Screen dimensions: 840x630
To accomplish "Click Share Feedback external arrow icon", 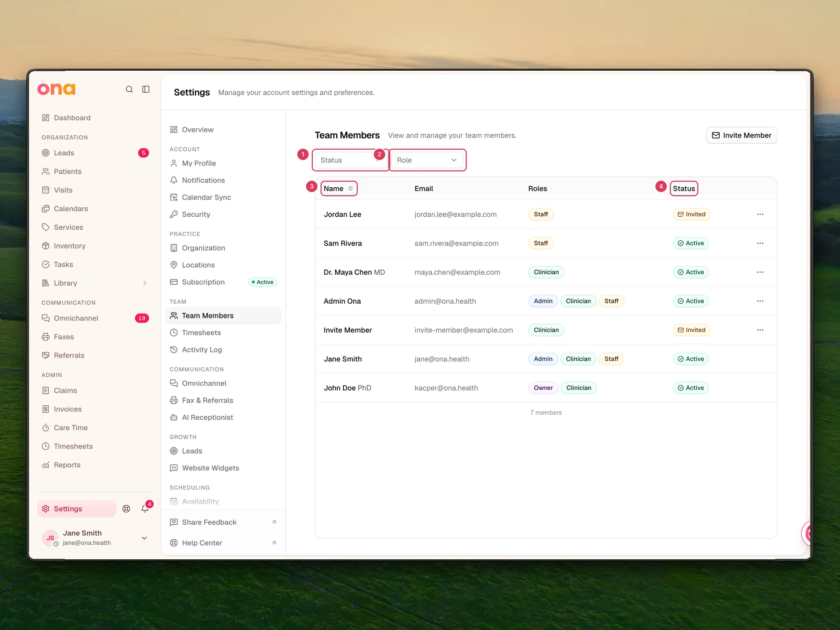I will tap(274, 522).
